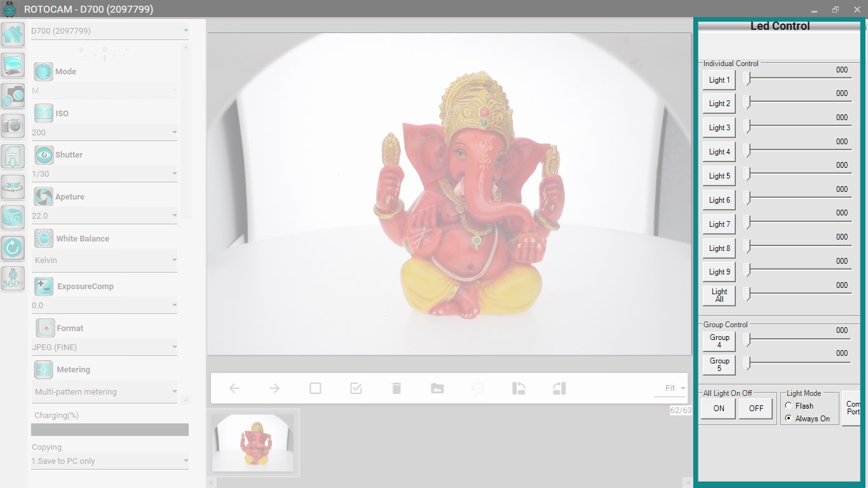Click the Group 5 button
The image size is (868, 488).
point(719,365)
